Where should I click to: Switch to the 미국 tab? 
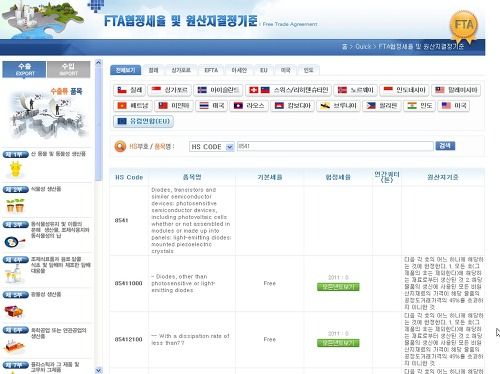tap(286, 70)
